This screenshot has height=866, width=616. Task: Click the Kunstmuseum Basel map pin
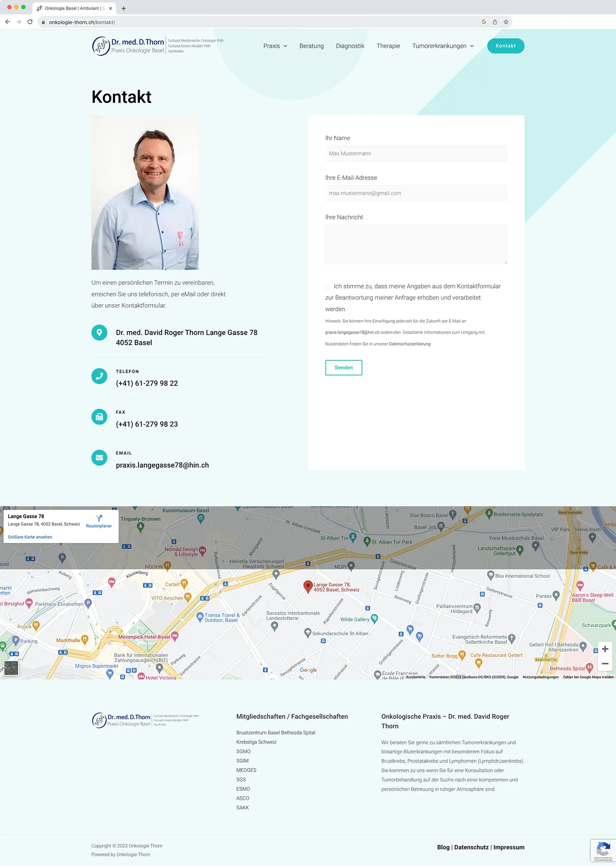[201, 518]
